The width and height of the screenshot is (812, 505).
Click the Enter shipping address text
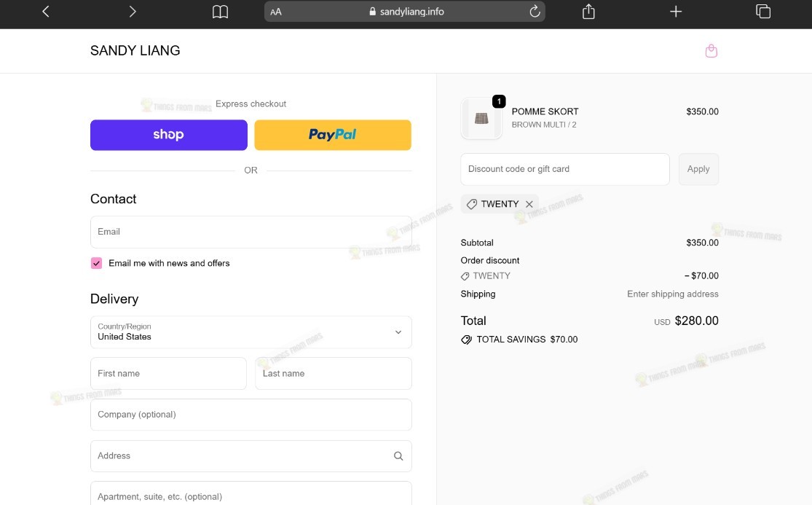(673, 294)
